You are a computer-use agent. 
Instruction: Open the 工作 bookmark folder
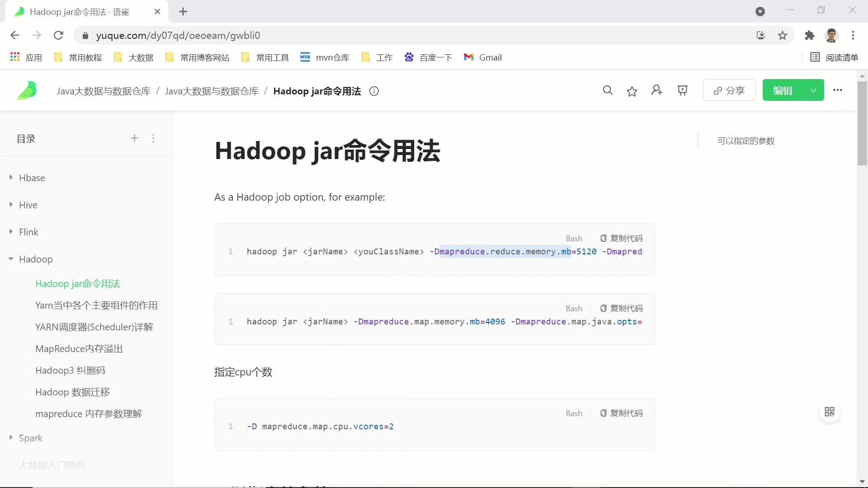(x=377, y=57)
